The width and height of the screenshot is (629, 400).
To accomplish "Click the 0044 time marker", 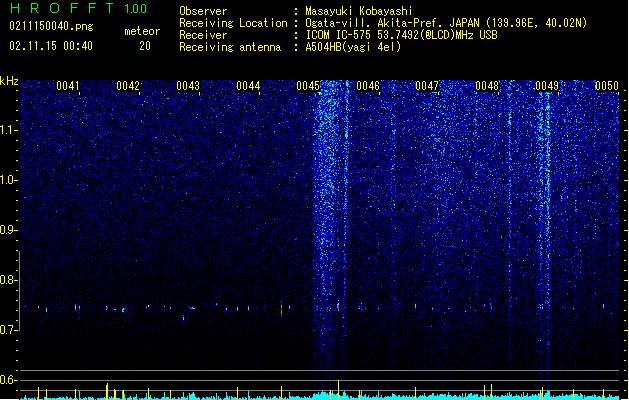I will pos(248,85).
